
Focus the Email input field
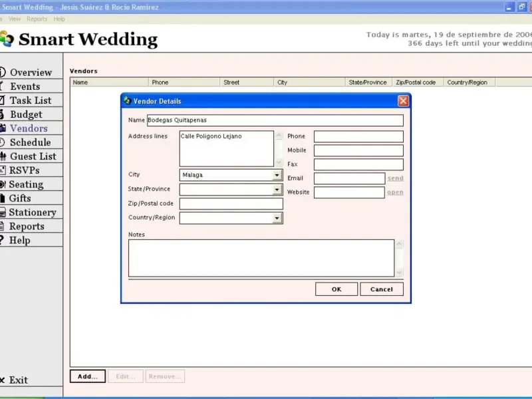coord(350,178)
